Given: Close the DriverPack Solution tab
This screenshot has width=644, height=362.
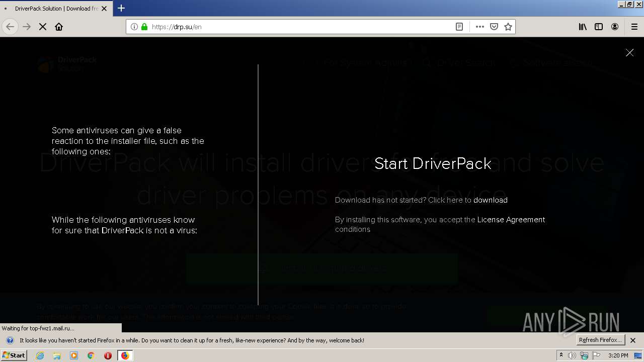Looking at the screenshot, I should coord(104,8).
